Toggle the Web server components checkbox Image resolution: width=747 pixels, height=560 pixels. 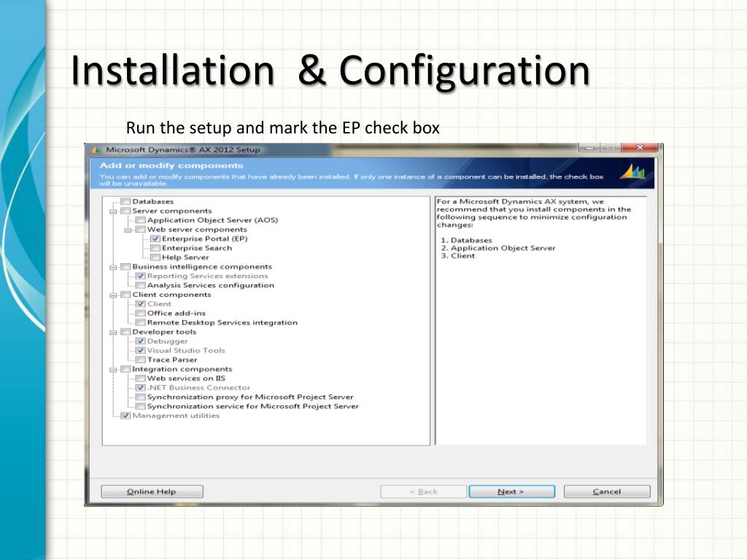141,230
